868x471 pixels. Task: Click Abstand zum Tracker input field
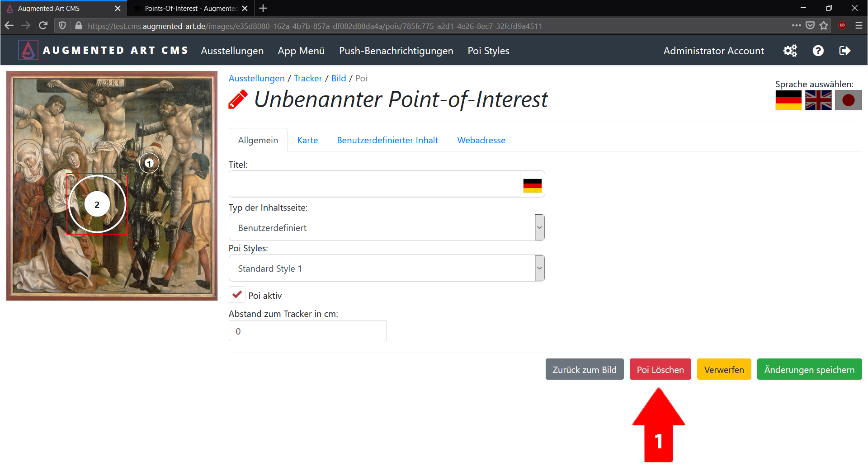click(x=307, y=331)
